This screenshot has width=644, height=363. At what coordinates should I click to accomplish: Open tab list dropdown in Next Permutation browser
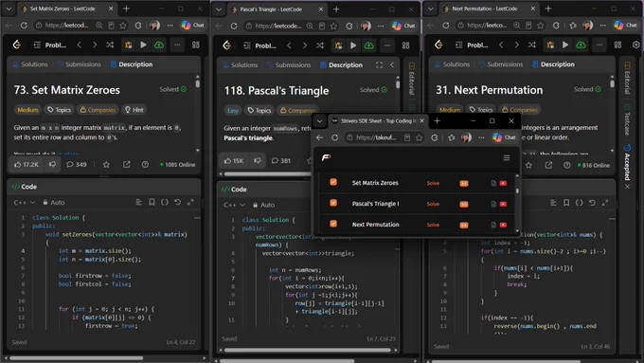430,9
